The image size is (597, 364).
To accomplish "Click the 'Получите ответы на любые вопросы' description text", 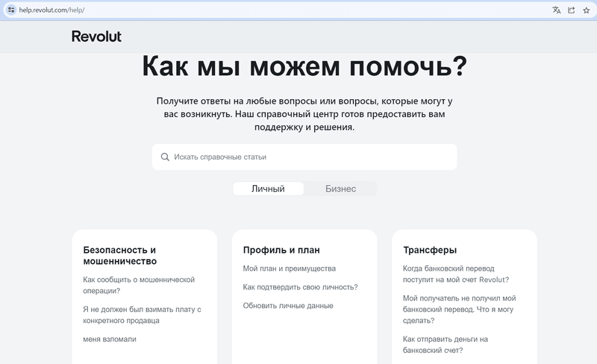I will (x=304, y=114).
